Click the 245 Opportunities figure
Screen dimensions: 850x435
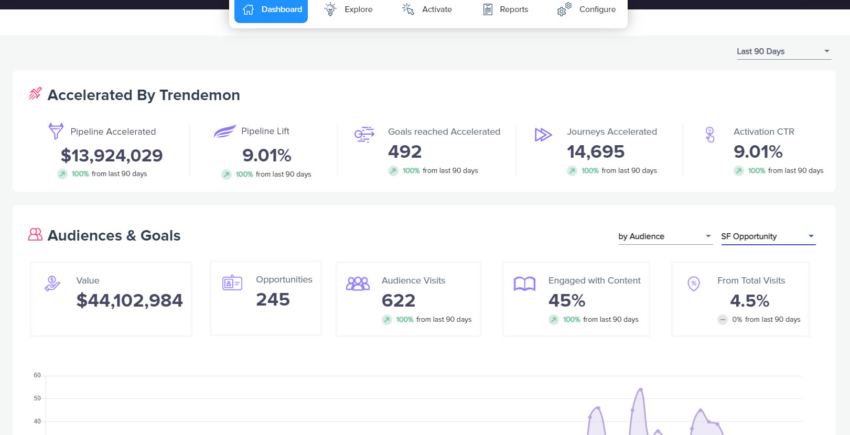pos(273,299)
